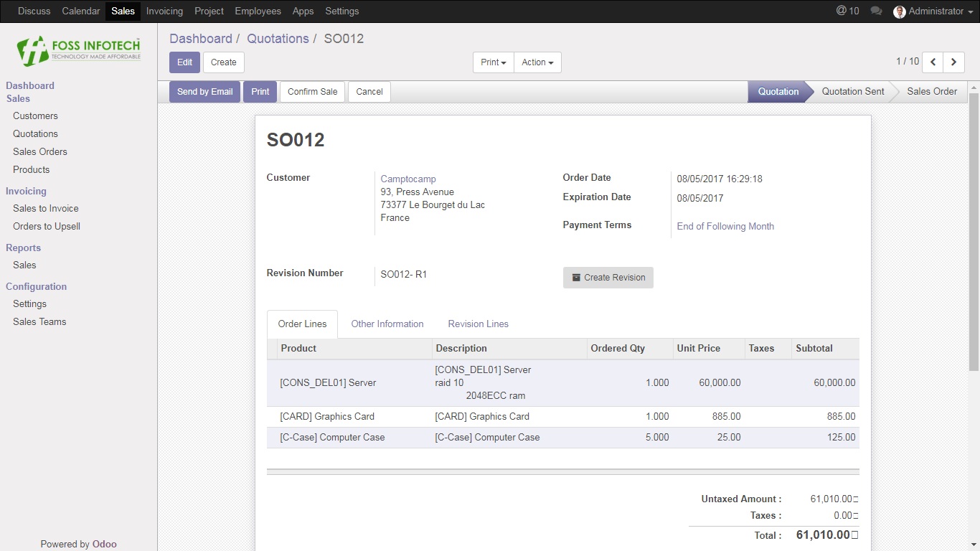Screen dimensions: 980x551
Task: Click the Confirm Sale button
Action: (313, 92)
